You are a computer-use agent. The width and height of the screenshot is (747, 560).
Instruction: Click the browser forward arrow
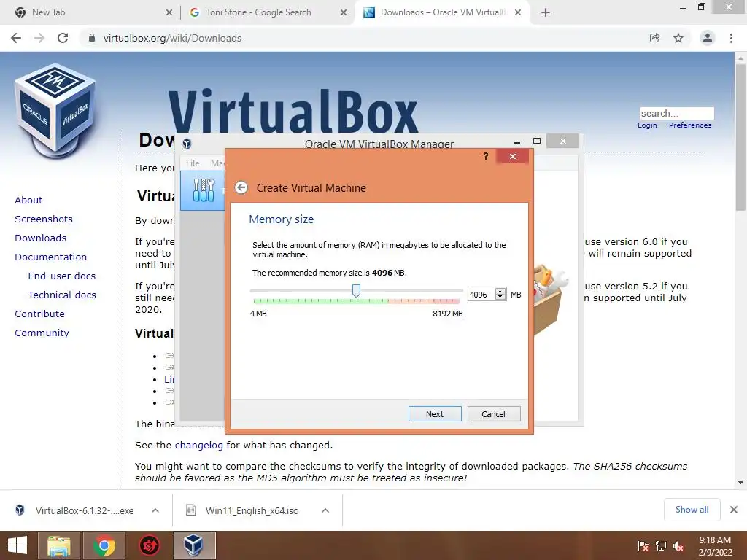[39, 38]
